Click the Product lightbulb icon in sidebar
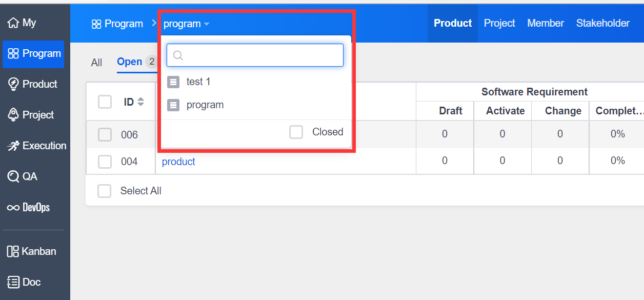The width and height of the screenshot is (644, 300). tap(13, 84)
